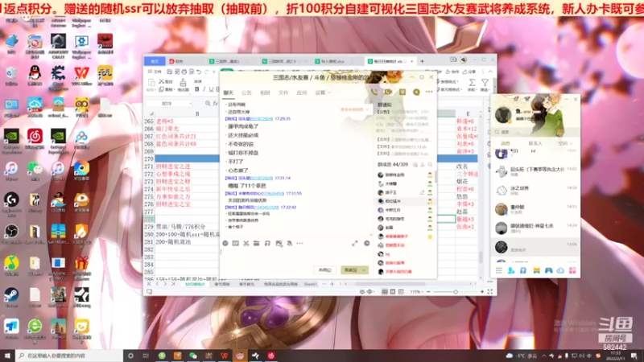Image resolution: width=644 pixels, height=362 pixels.
Task: Collapse the WPS ribbon with the chevron
Action: pyautogui.click(x=490, y=72)
